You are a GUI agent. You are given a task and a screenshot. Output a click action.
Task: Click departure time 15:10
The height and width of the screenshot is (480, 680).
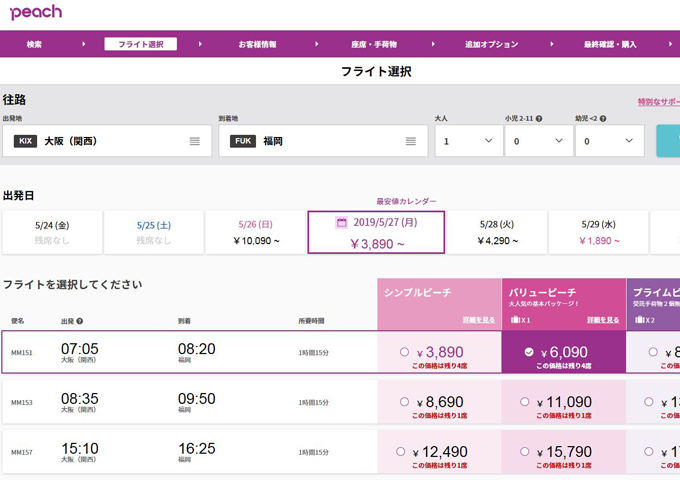click(80, 448)
